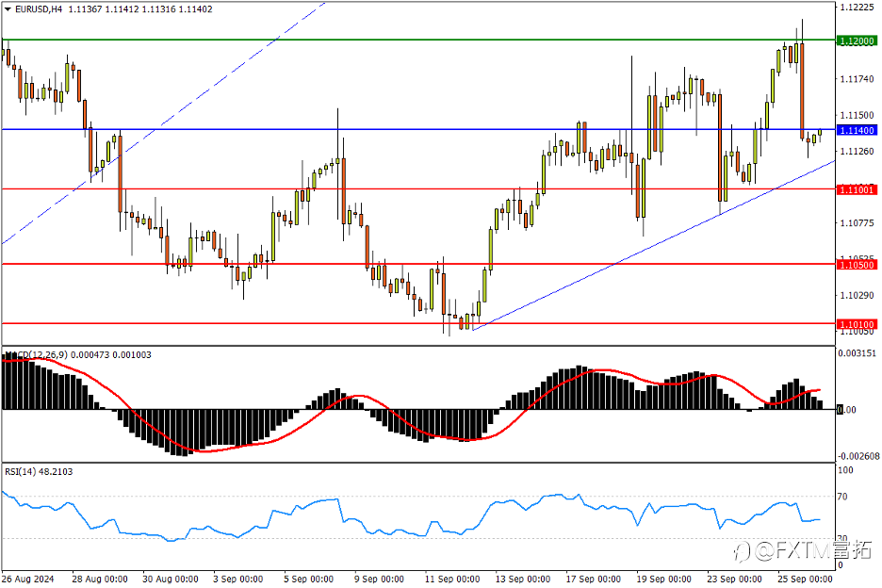This screenshot has height=588, width=882.
Task: Click the dropdown triangle before EURUSD,H4
Action: [x=8, y=9]
